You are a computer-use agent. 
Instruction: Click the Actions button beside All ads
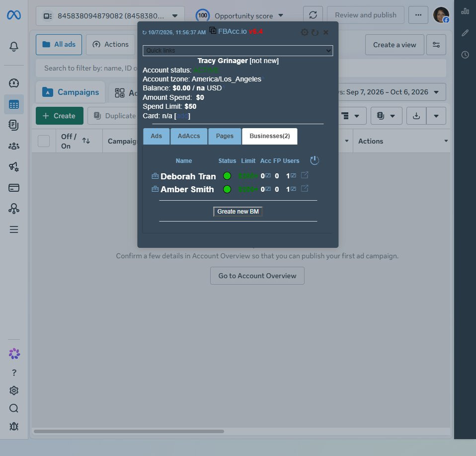pos(110,45)
